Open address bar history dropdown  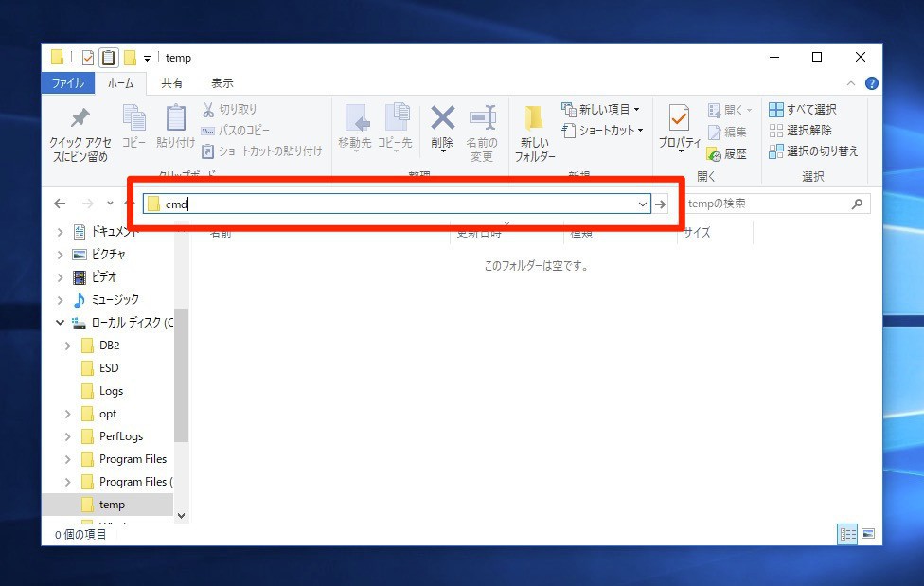(x=642, y=204)
